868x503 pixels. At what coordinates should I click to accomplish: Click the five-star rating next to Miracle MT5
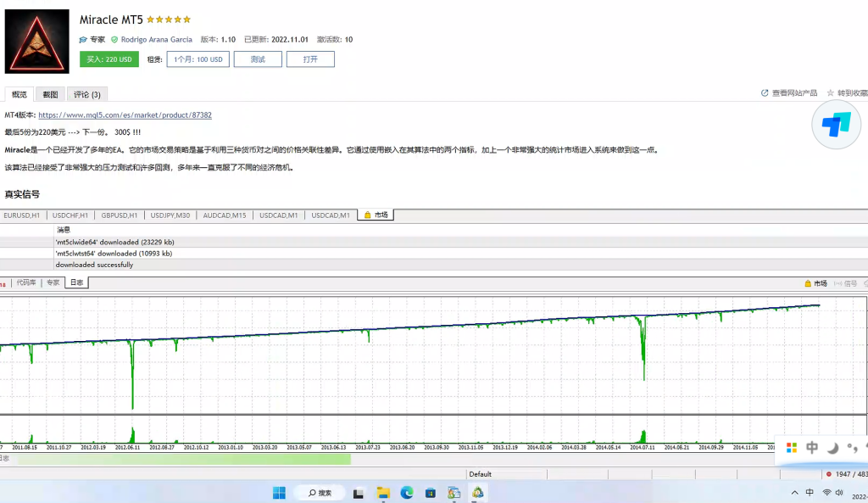[x=169, y=20]
